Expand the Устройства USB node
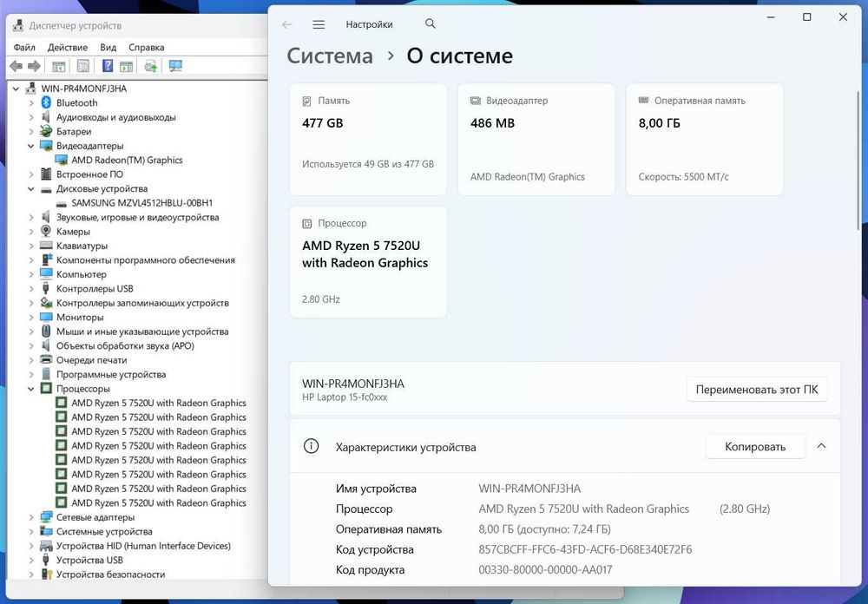The height and width of the screenshot is (604, 868). 31,561
